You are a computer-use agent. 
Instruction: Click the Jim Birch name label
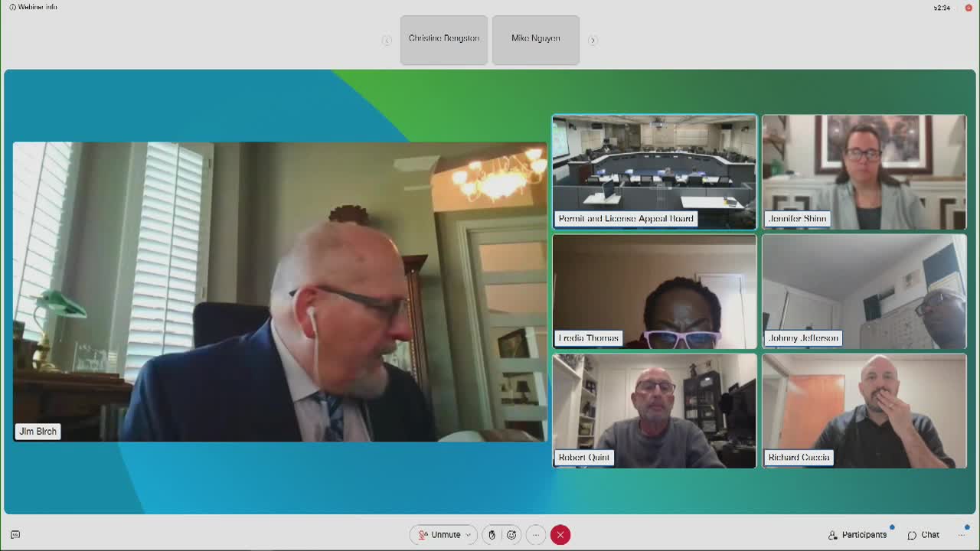click(38, 432)
